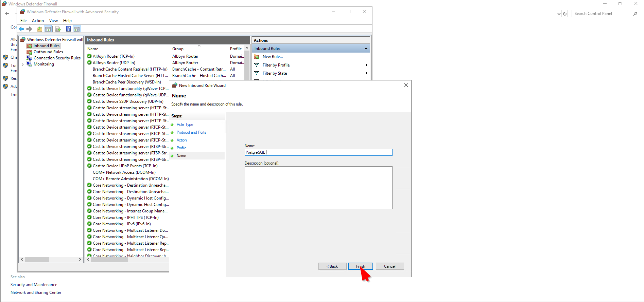Image resolution: width=644 pixels, height=302 pixels.
Task: Go to the Protocol and Ports wizard step
Action: click(x=191, y=132)
